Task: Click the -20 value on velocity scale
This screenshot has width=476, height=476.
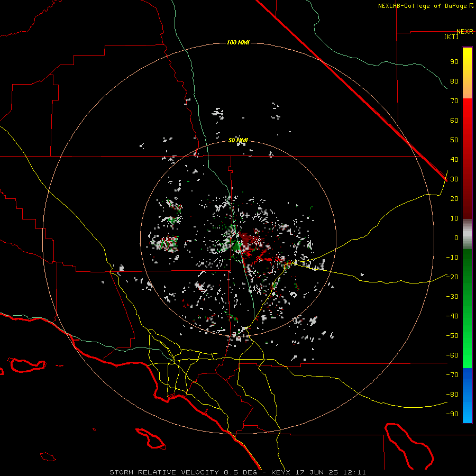Action: pos(452,277)
